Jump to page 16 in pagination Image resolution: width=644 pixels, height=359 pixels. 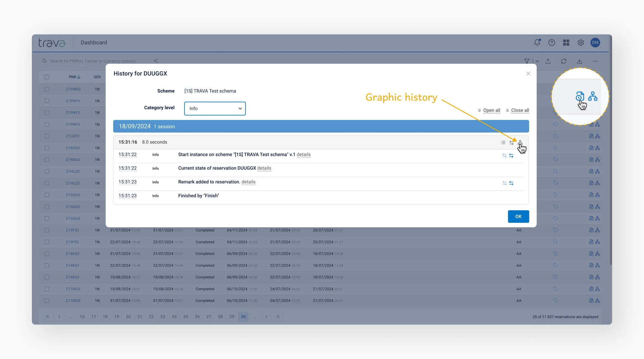[82, 317]
